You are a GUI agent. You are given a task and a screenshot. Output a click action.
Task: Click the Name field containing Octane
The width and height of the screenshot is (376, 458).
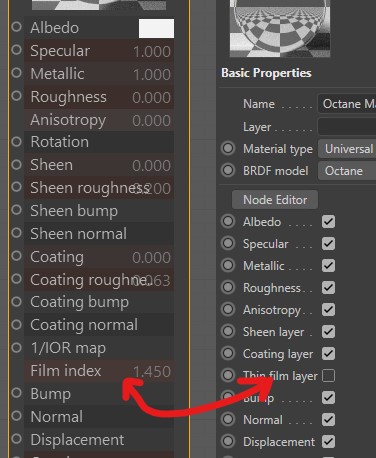click(x=347, y=104)
